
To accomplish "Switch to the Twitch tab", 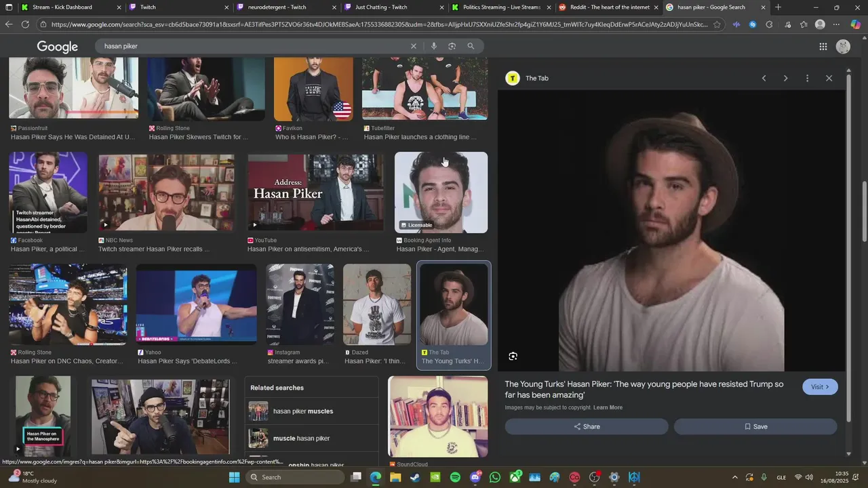I will [180, 7].
